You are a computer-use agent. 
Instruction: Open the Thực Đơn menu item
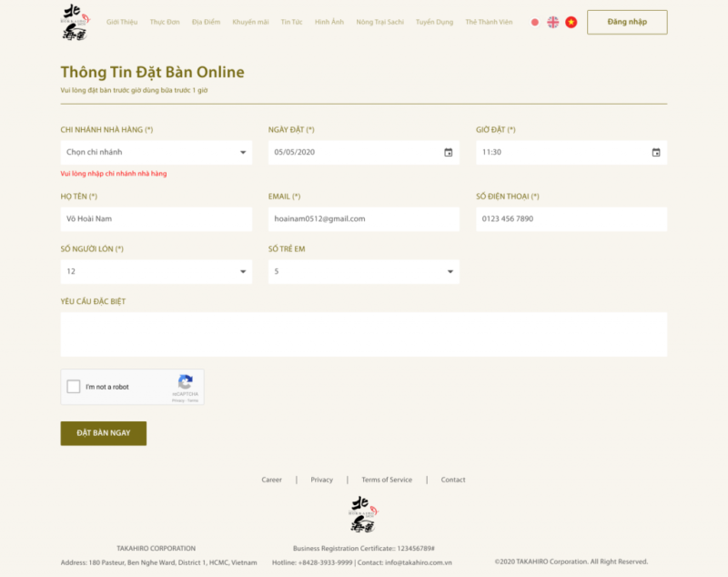click(x=164, y=22)
